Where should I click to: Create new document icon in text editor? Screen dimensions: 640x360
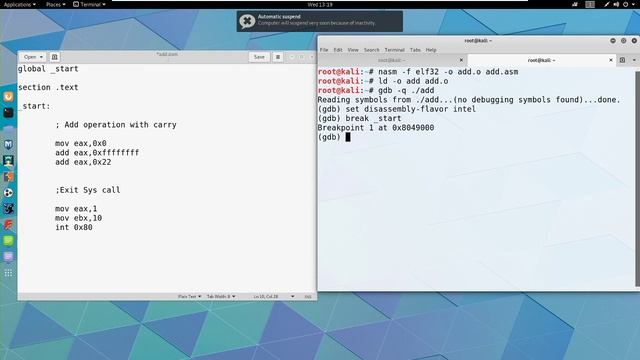[x=54, y=57]
